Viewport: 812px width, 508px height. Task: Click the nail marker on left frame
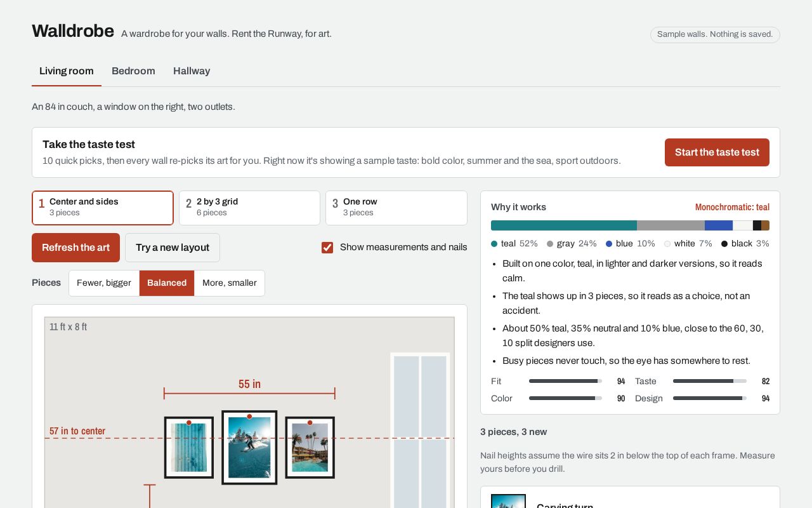(x=189, y=423)
